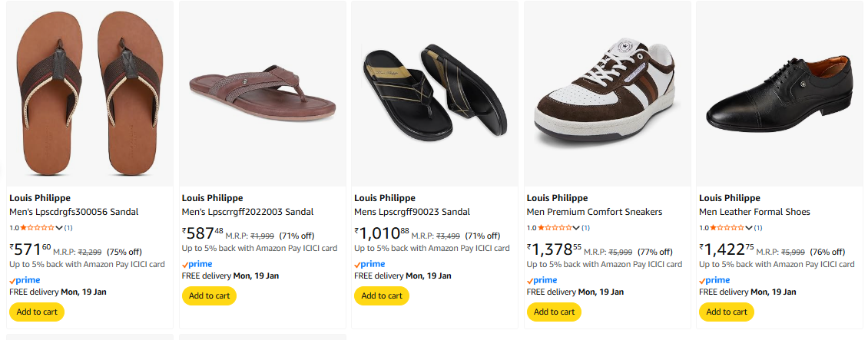Open the brown striped flip-flop product image
The width and height of the screenshot is (868, 340).
(87, 94)
